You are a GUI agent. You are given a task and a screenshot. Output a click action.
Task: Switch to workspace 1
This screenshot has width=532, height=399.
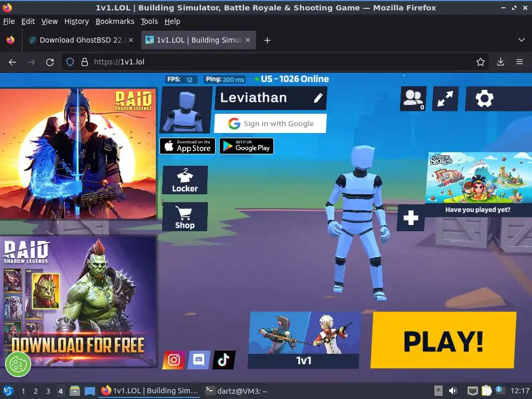point(23,391)
